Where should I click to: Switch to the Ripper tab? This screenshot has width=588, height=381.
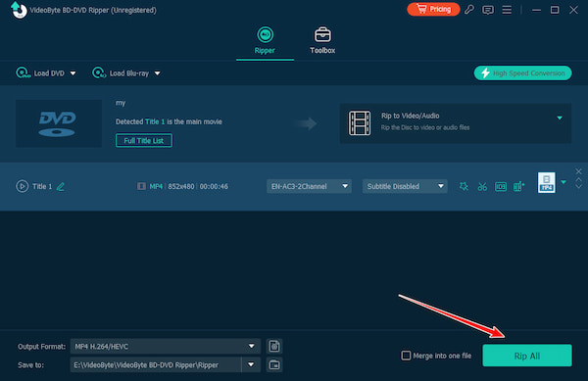click(265, 41)
